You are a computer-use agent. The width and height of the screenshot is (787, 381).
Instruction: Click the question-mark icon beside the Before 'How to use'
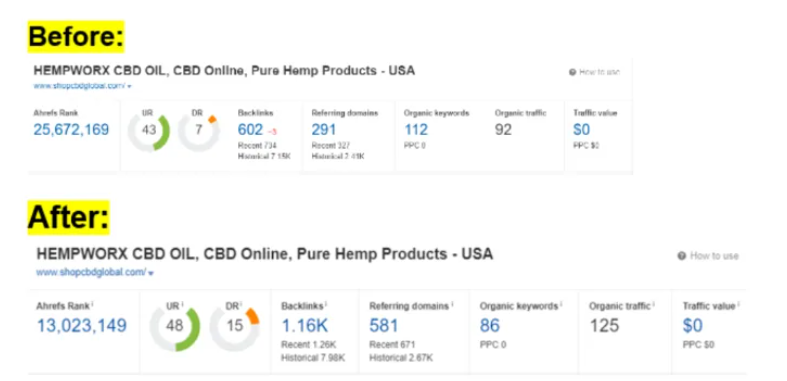[572, 72]
